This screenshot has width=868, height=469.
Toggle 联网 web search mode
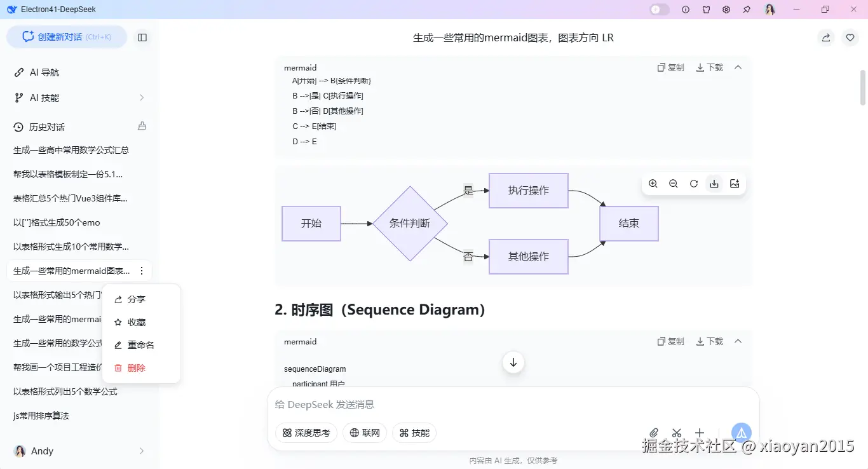click(x=365, y=433)
